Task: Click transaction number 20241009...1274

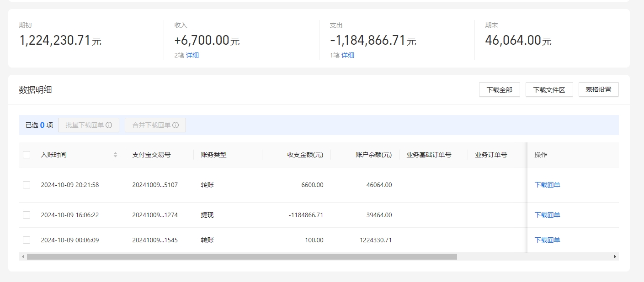Action: pos(155,215)
